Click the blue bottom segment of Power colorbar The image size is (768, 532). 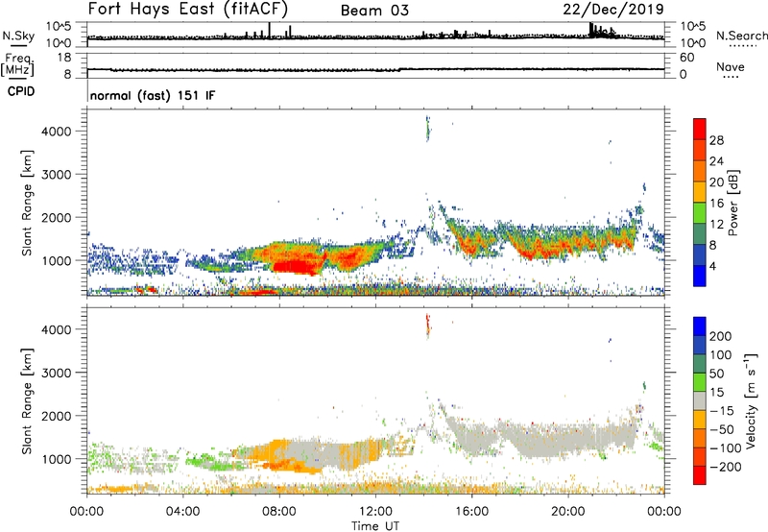point(700,276)
